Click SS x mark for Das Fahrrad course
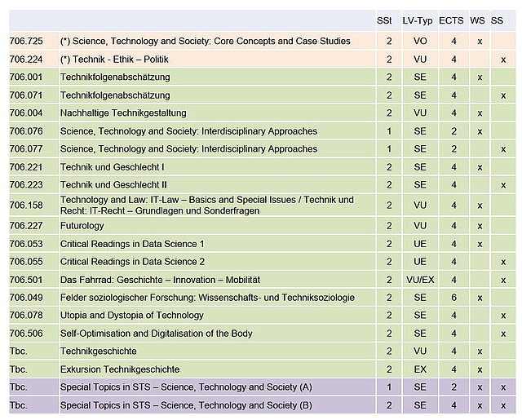522x420 pixels. coord(503,281)
